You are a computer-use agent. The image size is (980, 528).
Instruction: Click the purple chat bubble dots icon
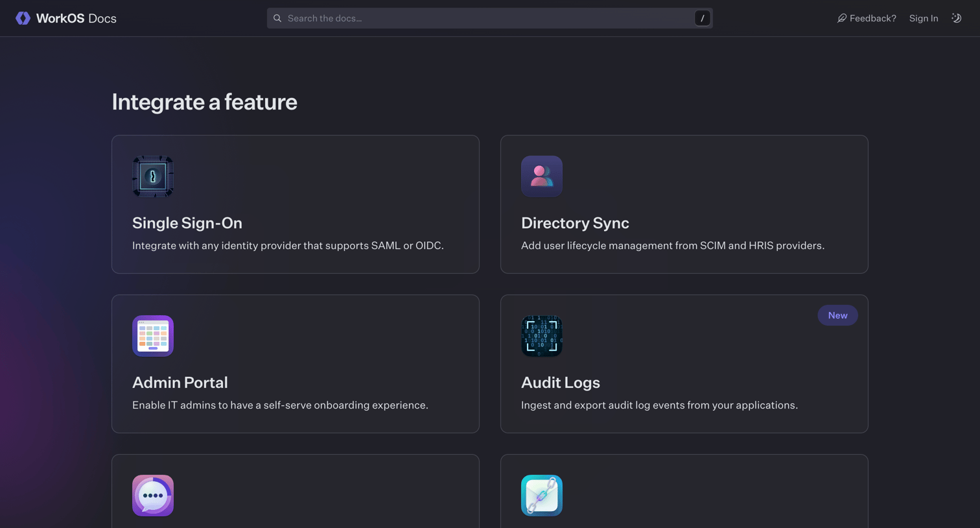click(153, 496)
